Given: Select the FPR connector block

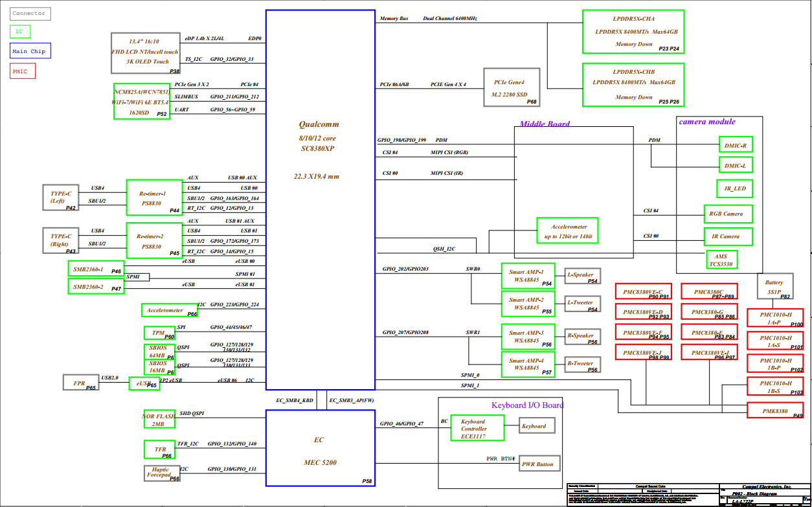Looking at the screenshot, I should click(80, 382).
